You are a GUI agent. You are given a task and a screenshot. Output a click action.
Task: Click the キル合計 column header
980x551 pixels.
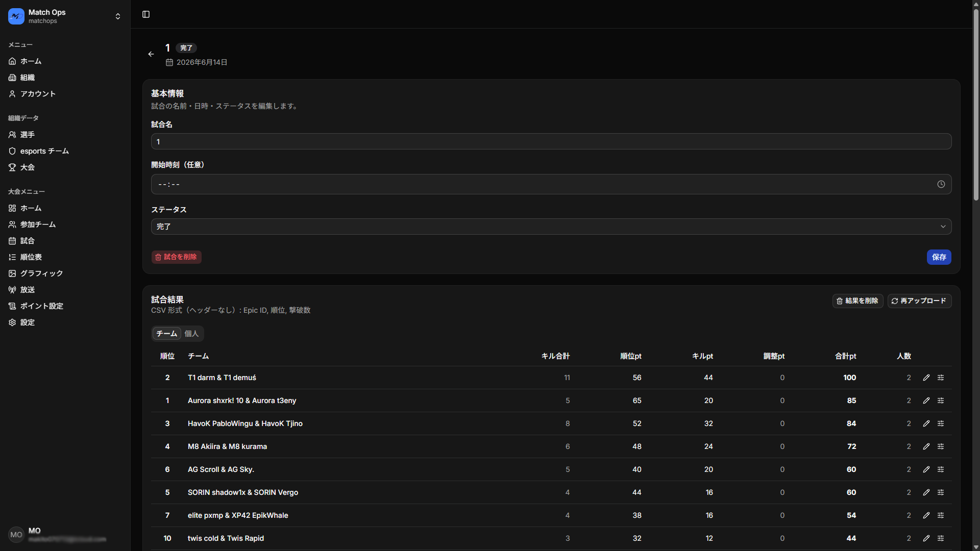pos(555,356)
